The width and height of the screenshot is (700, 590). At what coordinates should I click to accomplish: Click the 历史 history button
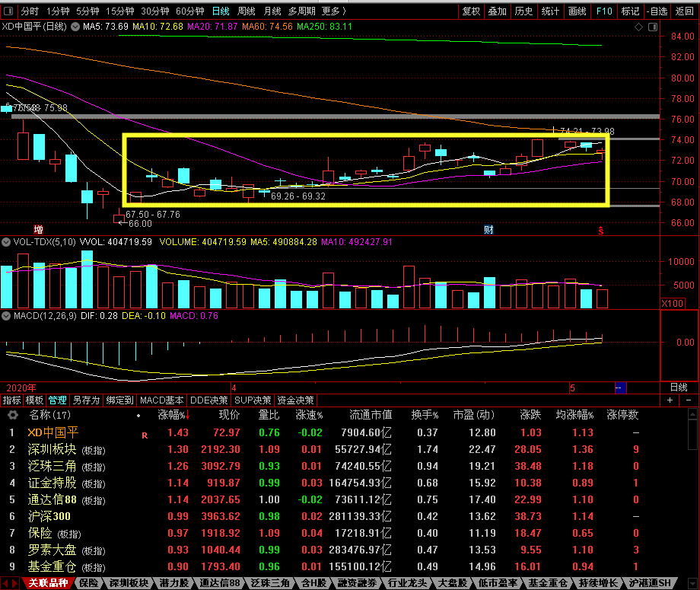point(523,11)
